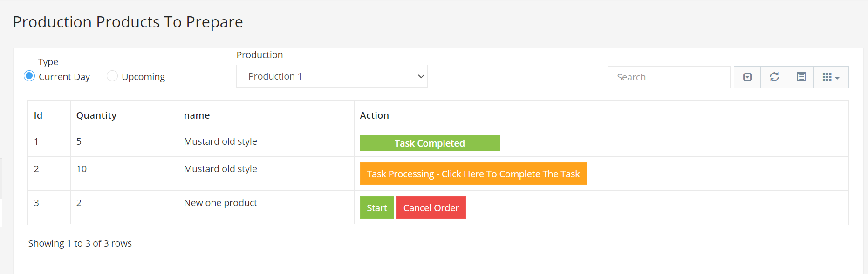
Task: Click the first Mustard old style row
Action: click(438, 143)
